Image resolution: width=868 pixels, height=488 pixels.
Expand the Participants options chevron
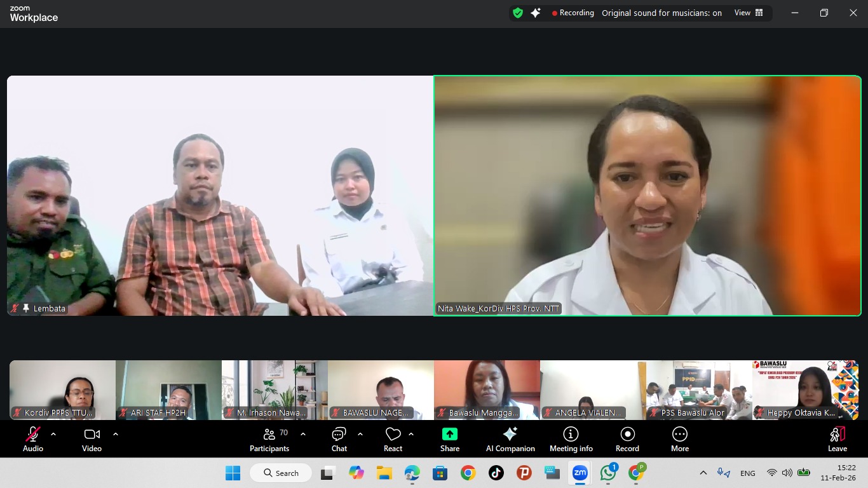coord(303,435)
